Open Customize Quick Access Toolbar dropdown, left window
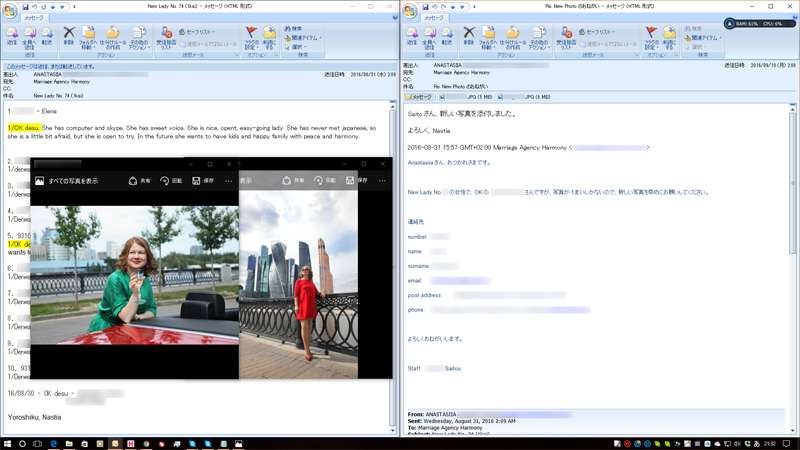 point(74,7)
